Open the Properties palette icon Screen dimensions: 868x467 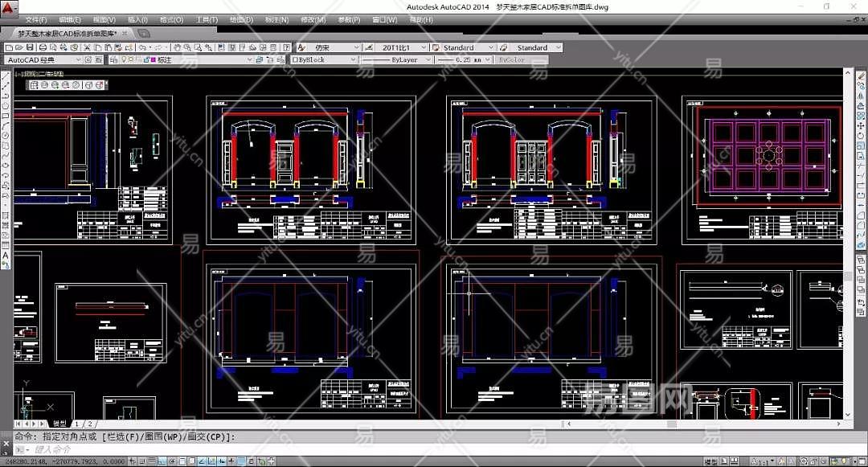pos(222,47)
